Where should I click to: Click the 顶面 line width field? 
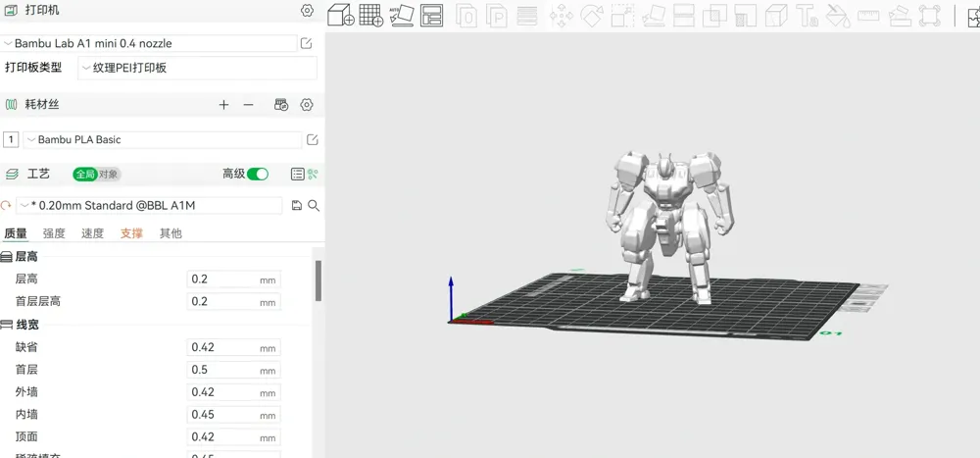tap(234, 436)
